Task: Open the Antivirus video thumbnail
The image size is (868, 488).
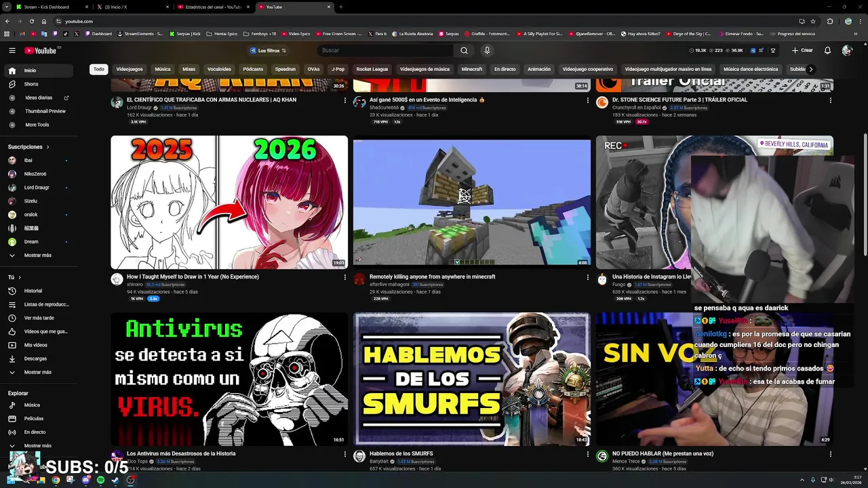Action: pos(229,379)
